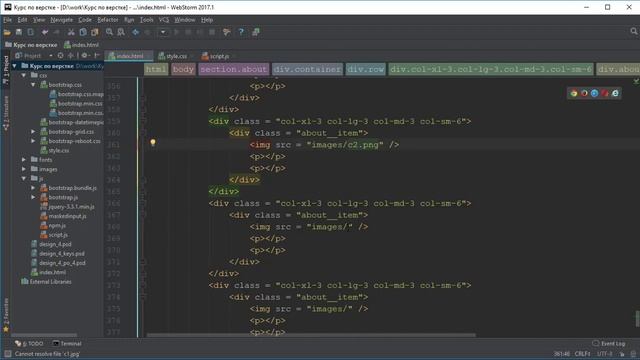
Task: Collapse the root project folder arrow
Action: coord(15,66)
